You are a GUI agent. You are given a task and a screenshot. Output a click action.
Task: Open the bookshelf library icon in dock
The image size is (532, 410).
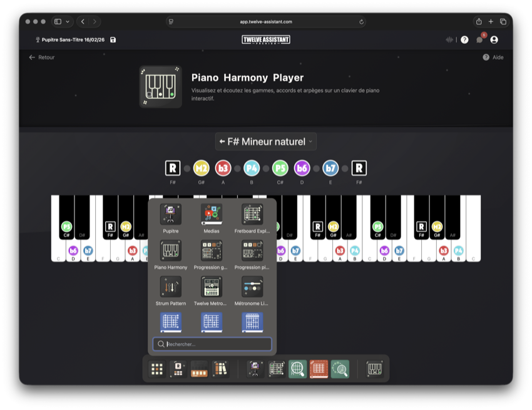(x=220, y=369)
